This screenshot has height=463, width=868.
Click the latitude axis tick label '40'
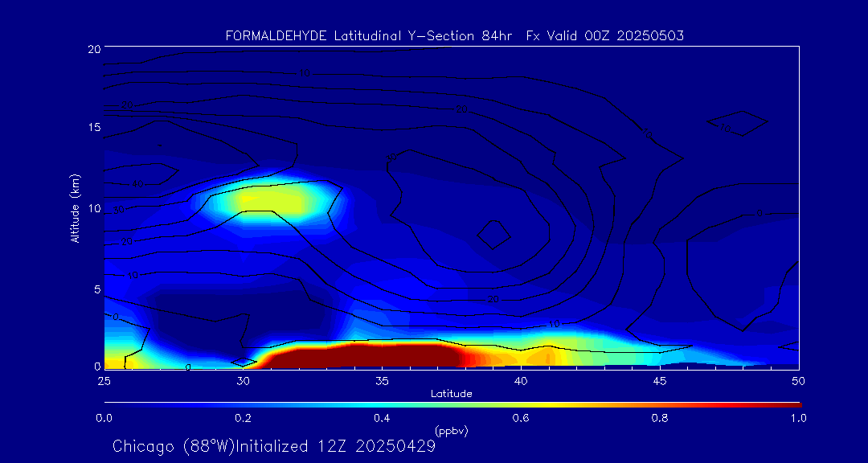520,381
